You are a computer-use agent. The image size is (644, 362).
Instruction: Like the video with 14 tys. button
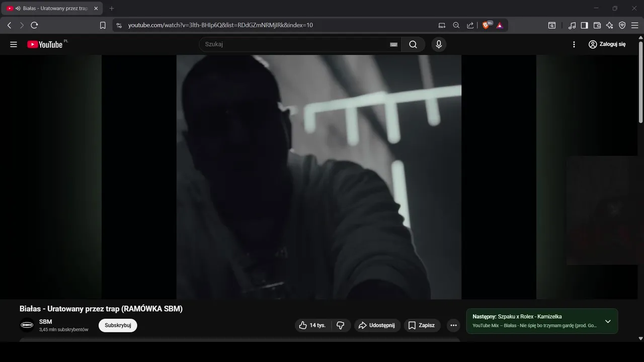(312, 325)
